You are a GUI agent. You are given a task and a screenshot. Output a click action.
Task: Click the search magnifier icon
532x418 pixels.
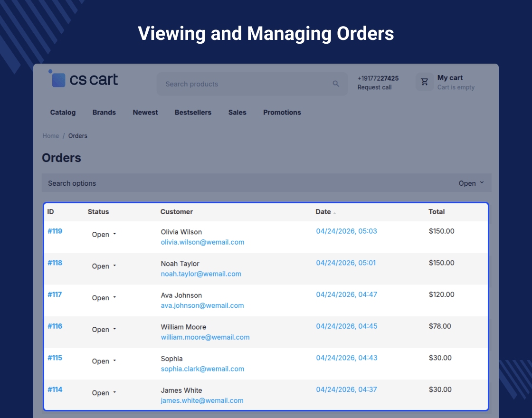click(x=336, y=84)
